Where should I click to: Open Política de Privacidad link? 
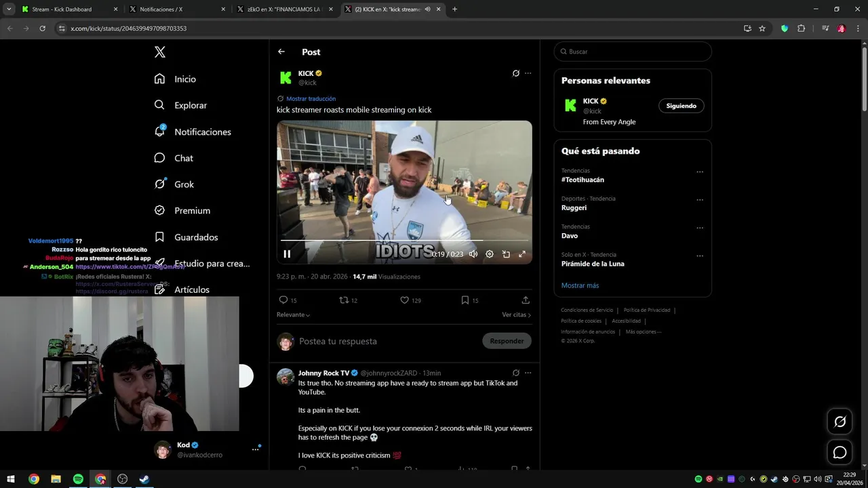(x=647, y=310)
